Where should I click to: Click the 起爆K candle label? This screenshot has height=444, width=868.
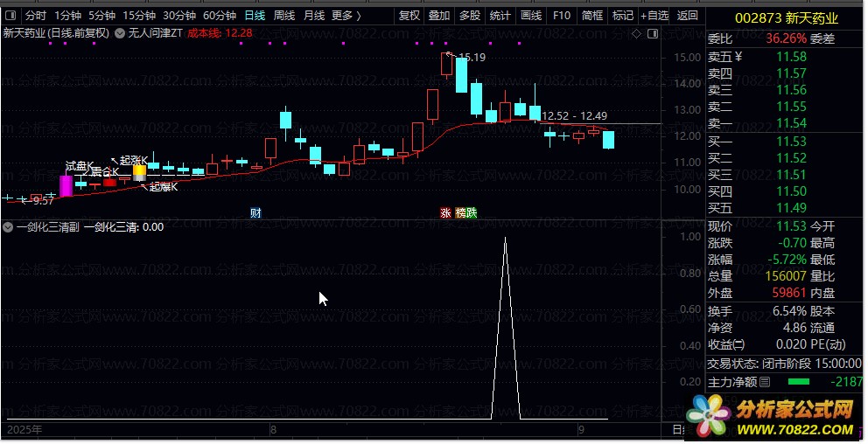coord(164,187)
